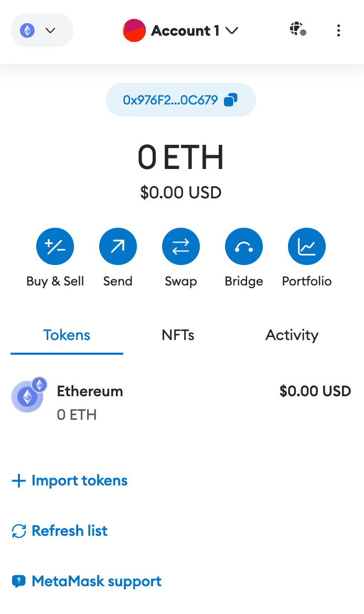Switch to the NFTs tab
The image size is (364, 614).
click(x=178, y=335)
